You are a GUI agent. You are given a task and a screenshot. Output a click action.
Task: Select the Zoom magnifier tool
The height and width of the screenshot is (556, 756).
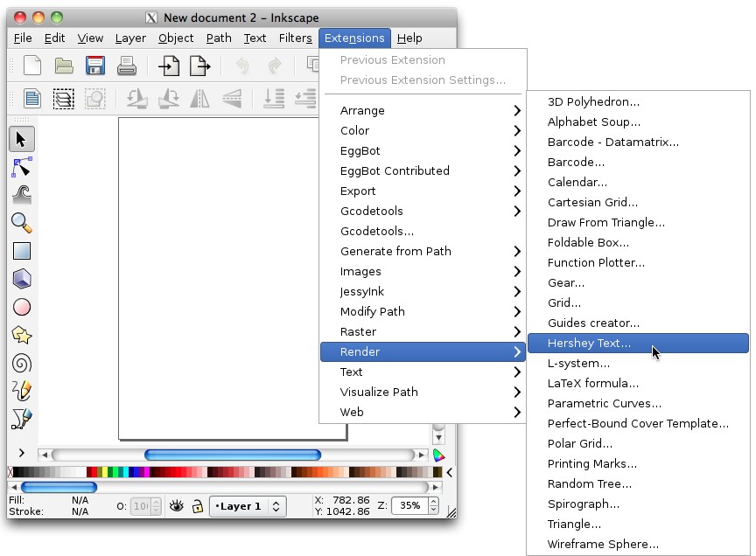click(x=22, y=223)
